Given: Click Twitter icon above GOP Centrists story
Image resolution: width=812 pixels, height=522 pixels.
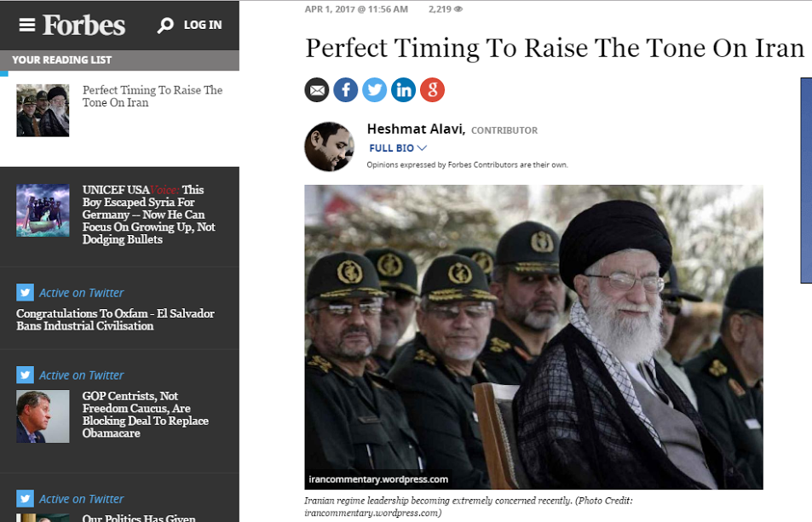Looking at the screenshot, I should [25, 375].
